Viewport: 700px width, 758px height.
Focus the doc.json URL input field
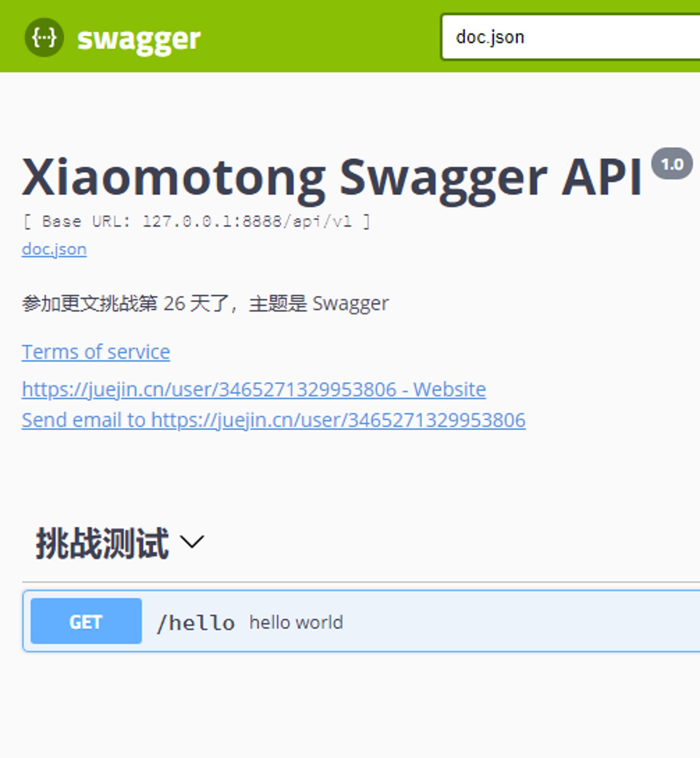pos(571,37)
